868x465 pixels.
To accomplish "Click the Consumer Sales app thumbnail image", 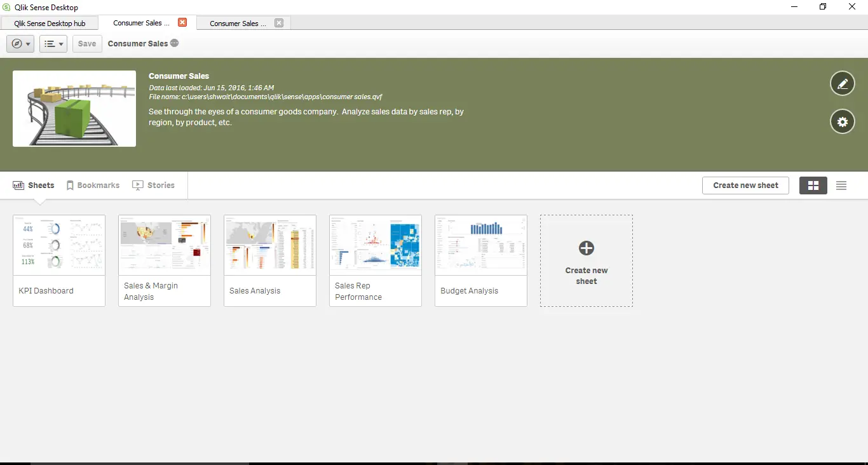I will point(74,109).
